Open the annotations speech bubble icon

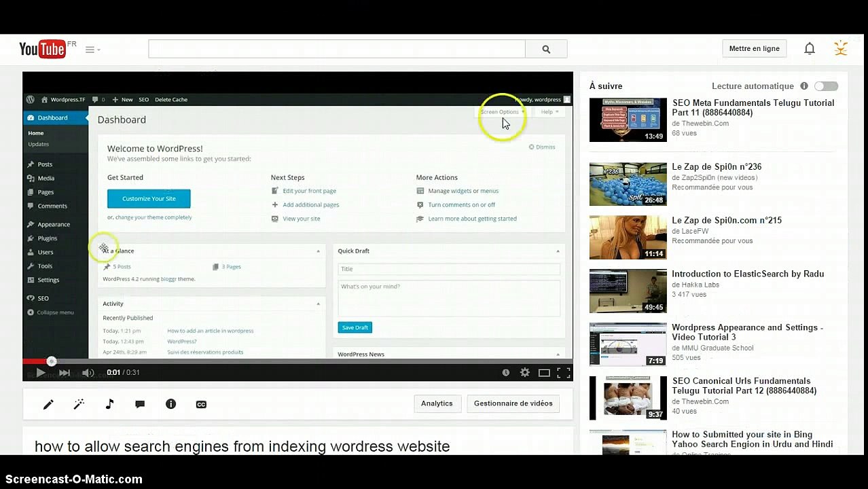point(140,404)
